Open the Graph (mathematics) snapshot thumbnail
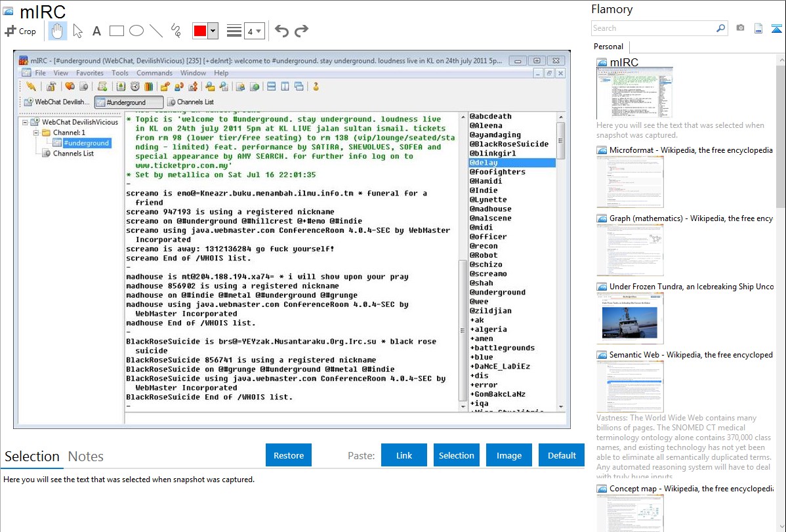The image size is (786, 532). (x=630, y=250)
